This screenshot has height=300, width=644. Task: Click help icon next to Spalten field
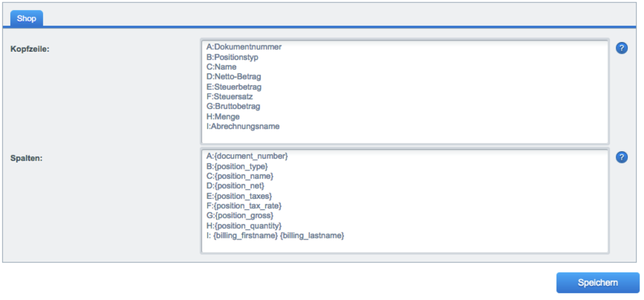(621, 157)
